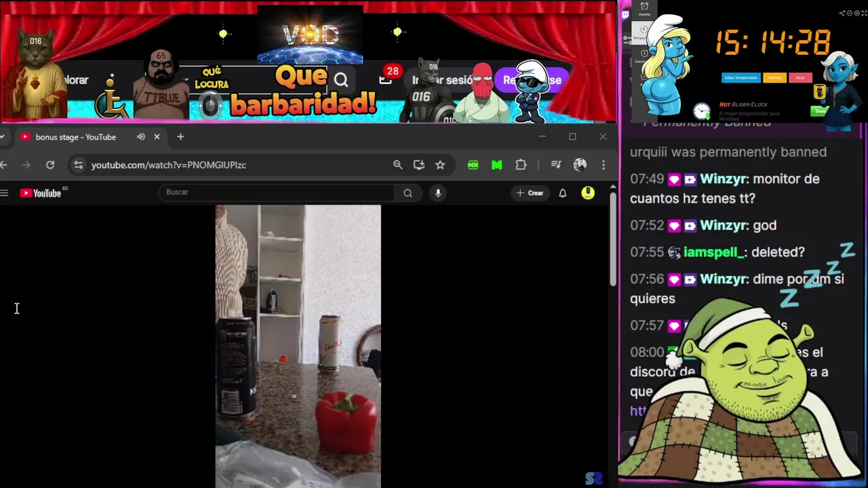Go to the YouTube home logo
Image resolution: width=868 pixels, height=488 pixels.
pyautogui.click(x=41, y=193)
